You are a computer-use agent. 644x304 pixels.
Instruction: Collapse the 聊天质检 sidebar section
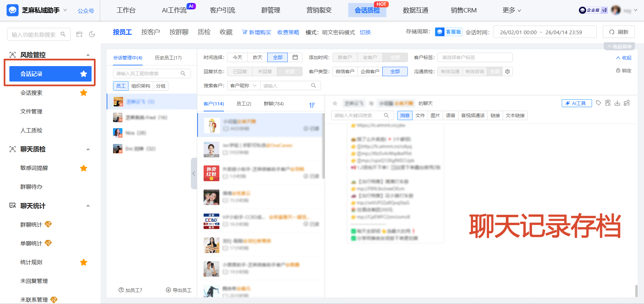coord(88,149)
